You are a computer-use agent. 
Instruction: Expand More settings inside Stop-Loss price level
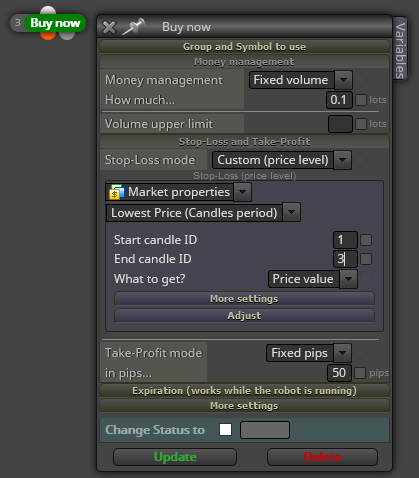(x=244, y=299)
